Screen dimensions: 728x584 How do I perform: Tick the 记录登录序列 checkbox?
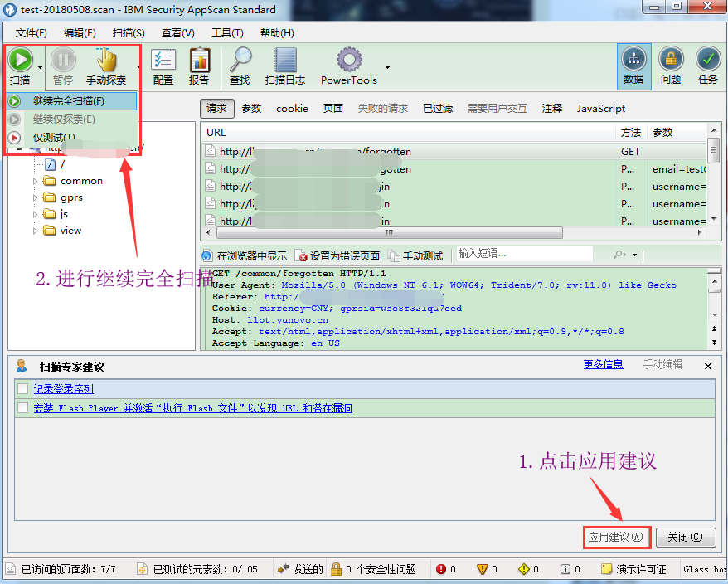pos(22,388)
